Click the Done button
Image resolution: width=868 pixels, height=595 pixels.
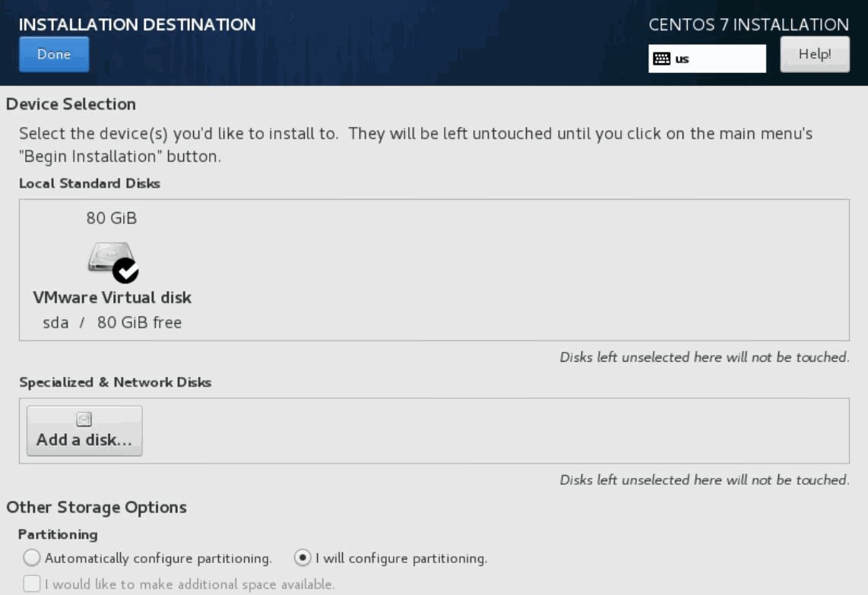(54, 55)
